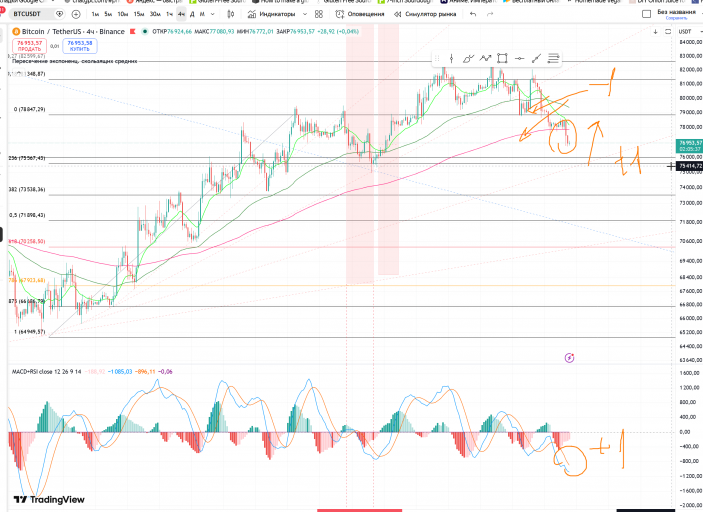Click the pane maximize icon near USDT
The width and height of the screenshot is (703, 512).
coord(668,31)
